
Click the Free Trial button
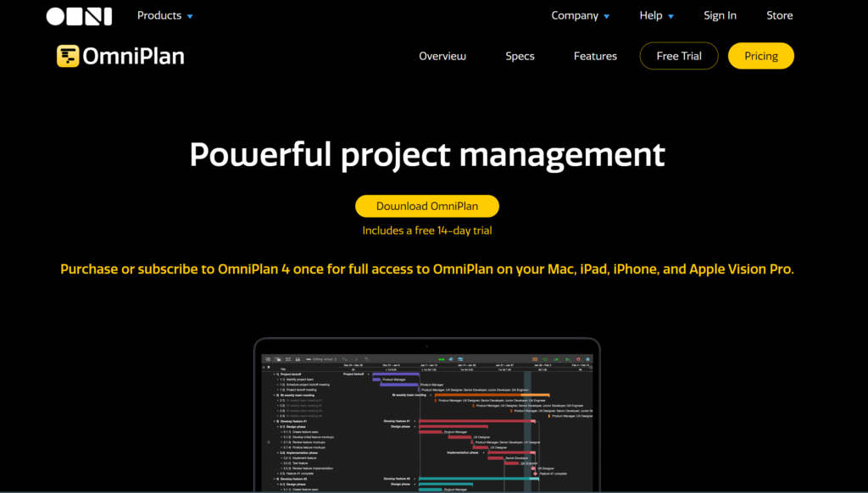point(679,56)
